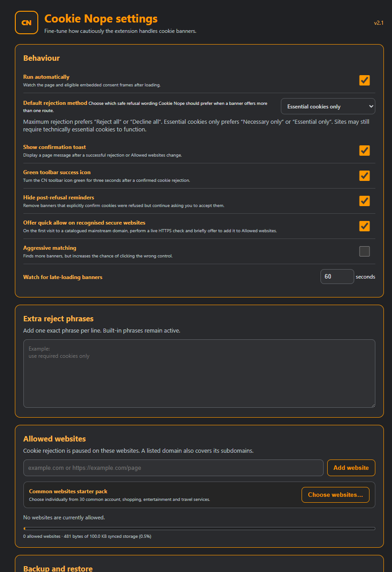Click 'Choose individually from 30 common' description
This screenshot has height=572, width=392.
120,500
